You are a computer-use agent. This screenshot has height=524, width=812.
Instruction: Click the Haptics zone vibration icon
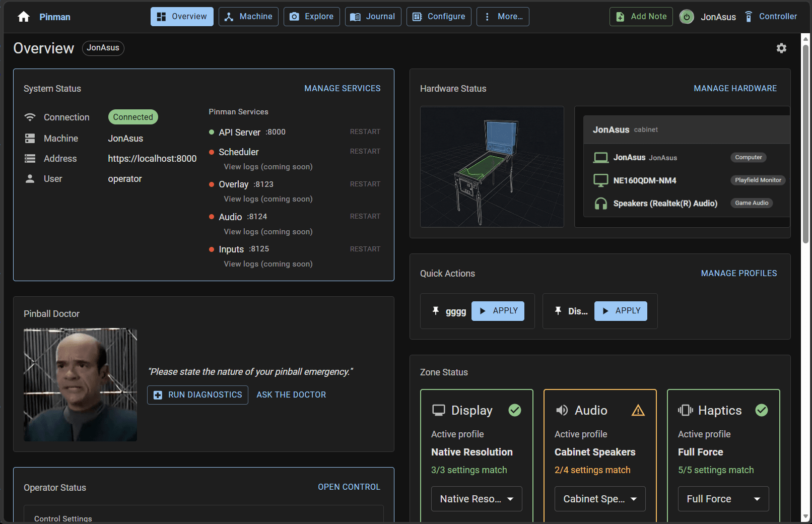686,410
